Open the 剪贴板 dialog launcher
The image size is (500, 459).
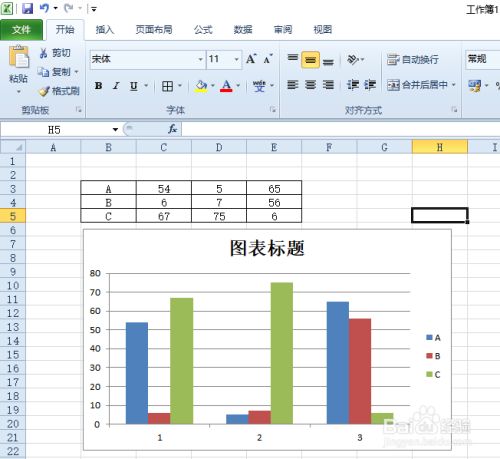[79, 109]
